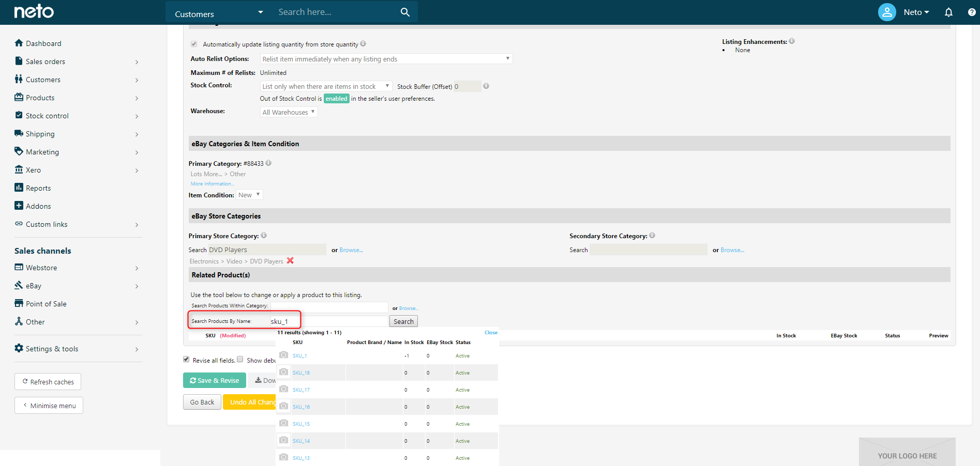Screen dimensions: 980x466
Task: Open the user avatar icon
Action: (887, 12)
